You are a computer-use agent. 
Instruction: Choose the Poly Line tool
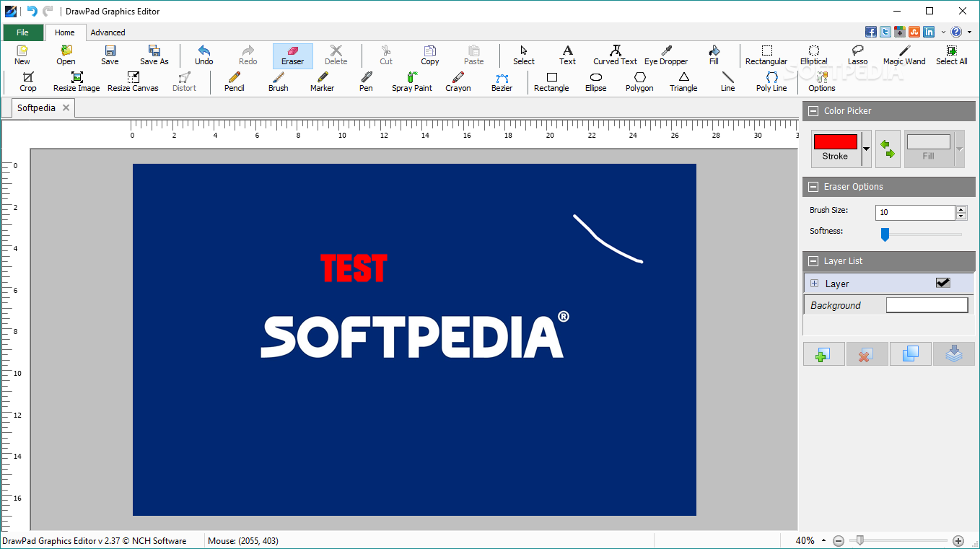[x=771, y=82]
